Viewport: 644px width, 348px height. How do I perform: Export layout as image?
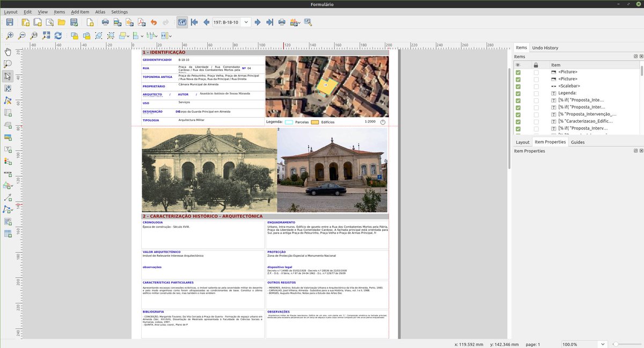pos(118,22)
